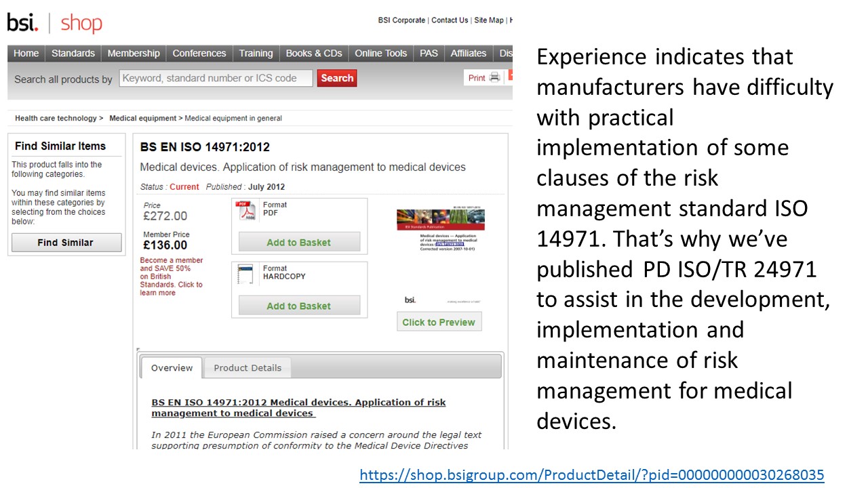Click the £272.00 price
This screenshot has height=488, width=868.
(x=165, y=216)
